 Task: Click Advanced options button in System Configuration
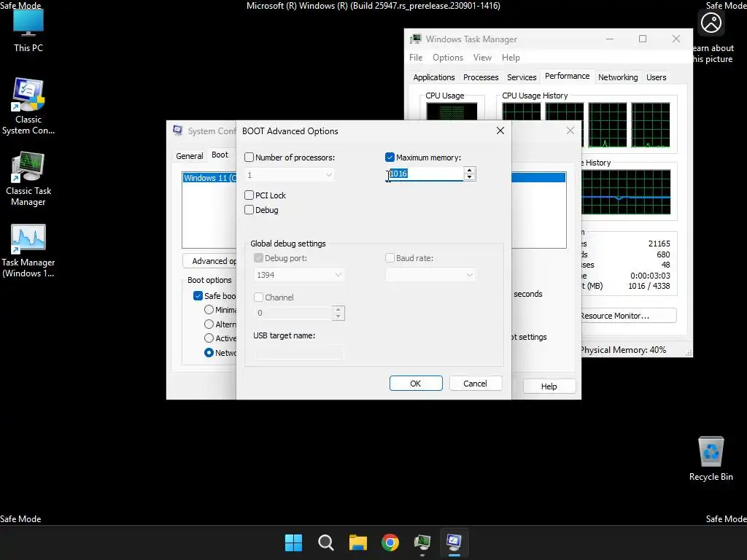(209, 261)
